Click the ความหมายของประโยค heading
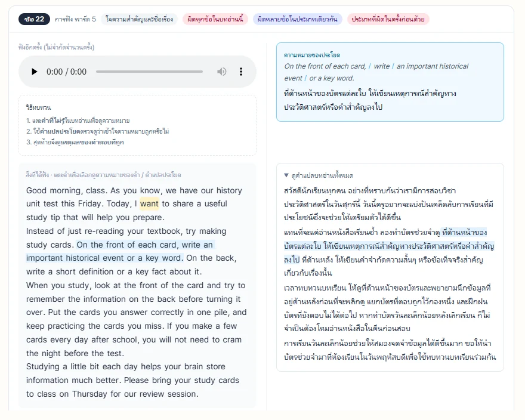This screenshot has height=420, width=525. (311, 55)
